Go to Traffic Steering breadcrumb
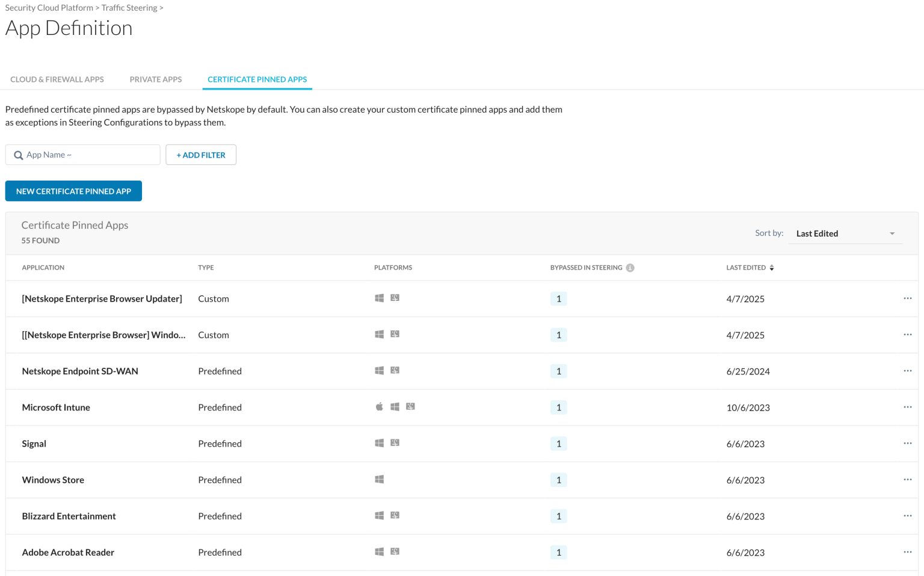 (x=129, y=8)
